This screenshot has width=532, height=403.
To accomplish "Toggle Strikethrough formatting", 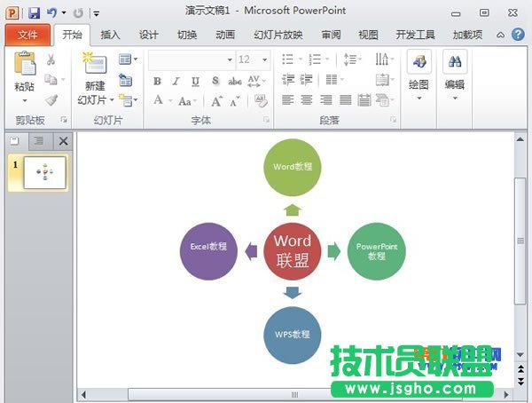I will (234, 81).
